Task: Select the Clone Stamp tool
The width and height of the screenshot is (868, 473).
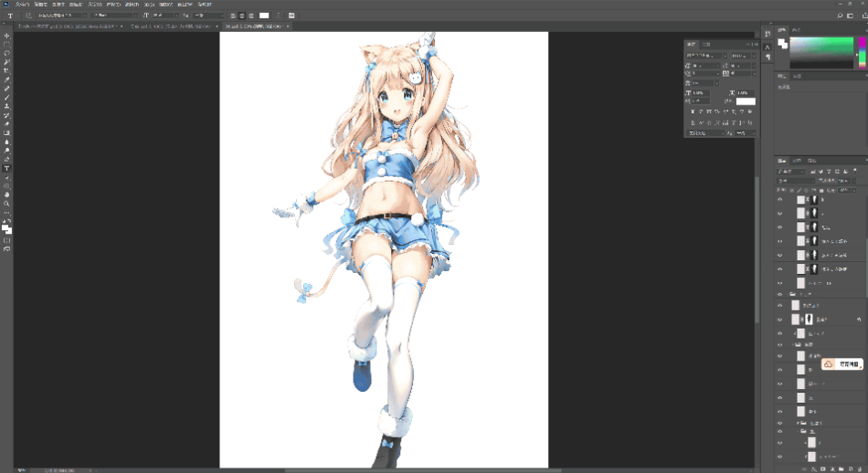Action: [x=6, y=106]
